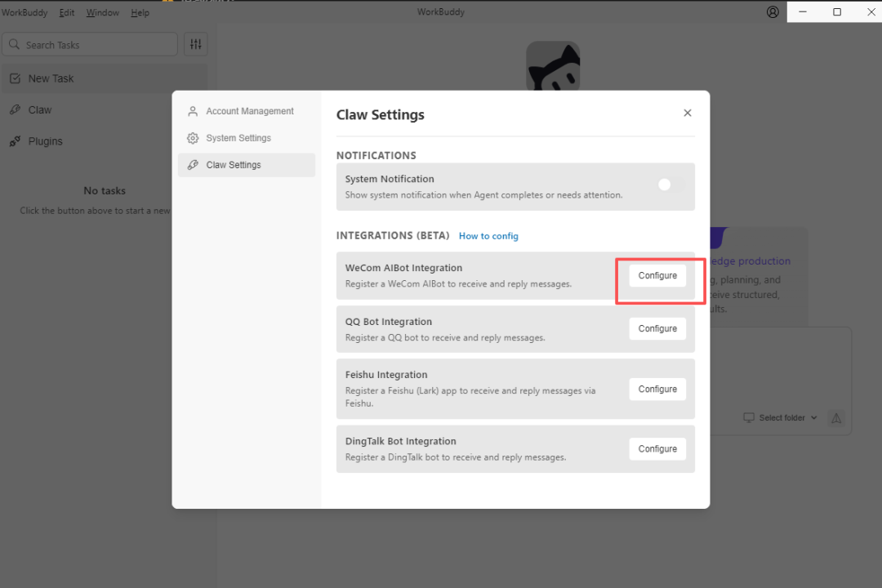The height and width of the screenshot is (588, 882).
Task: Switch to Account Management settings
Action: (247, 111)
